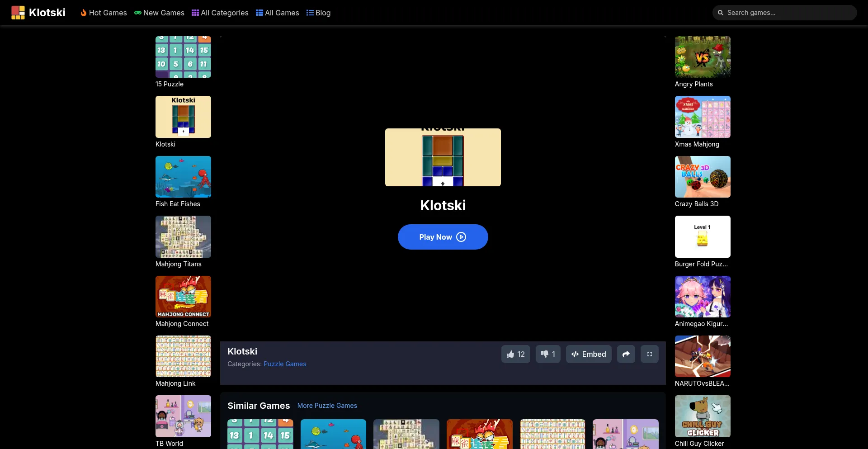Open the Puzzle Games category link

click(285, 364)
